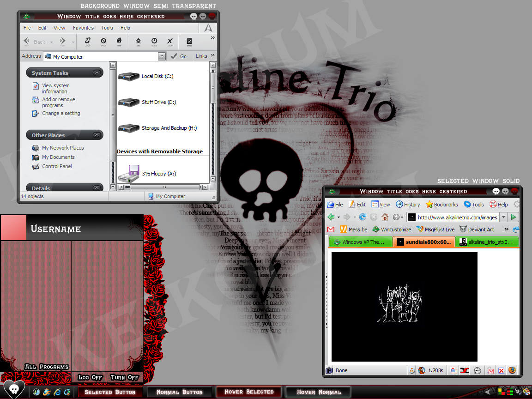Click the black sundials image in browser
The width and height of the screenshot is (532, 399).
tap(404, 307)
